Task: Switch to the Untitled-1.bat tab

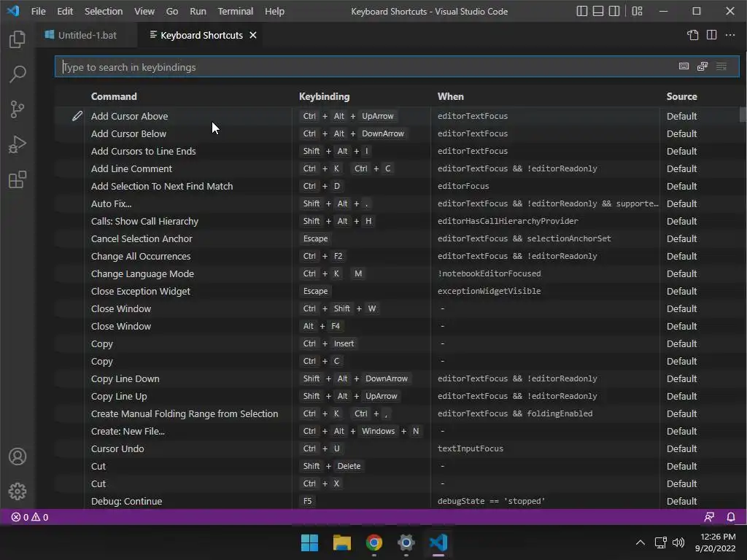Action: [x=88, y=35]
